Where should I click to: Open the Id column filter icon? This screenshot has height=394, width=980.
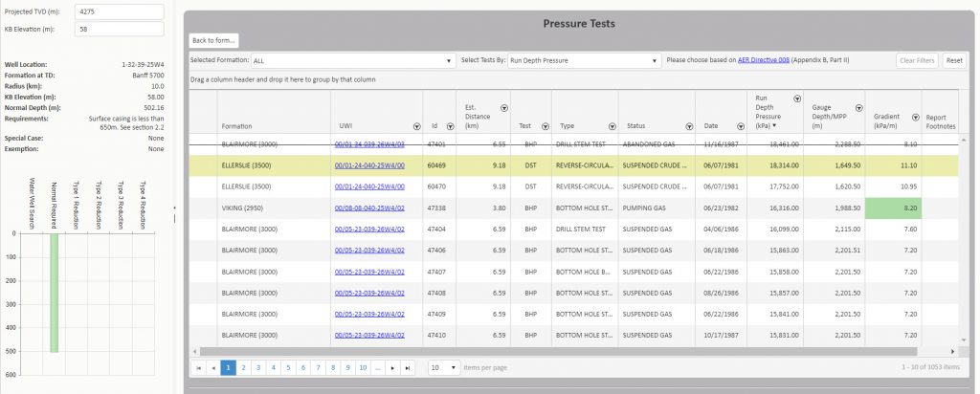450,126
